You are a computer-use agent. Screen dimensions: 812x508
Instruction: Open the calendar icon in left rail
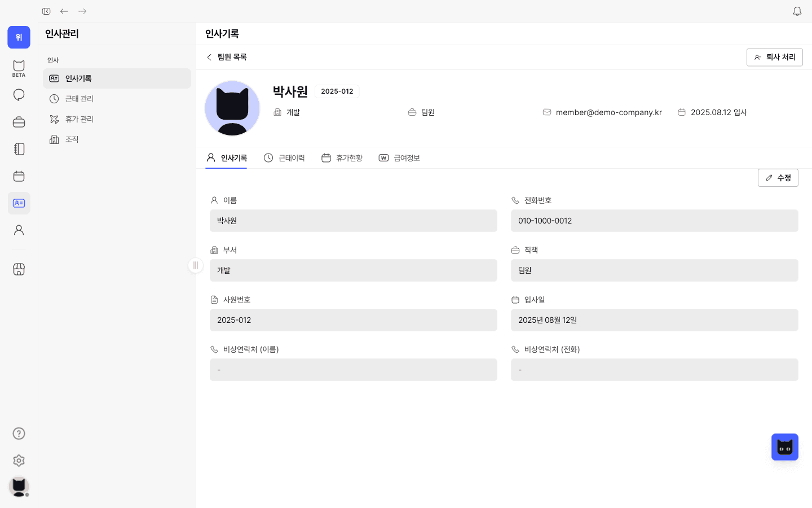(19, 176)
